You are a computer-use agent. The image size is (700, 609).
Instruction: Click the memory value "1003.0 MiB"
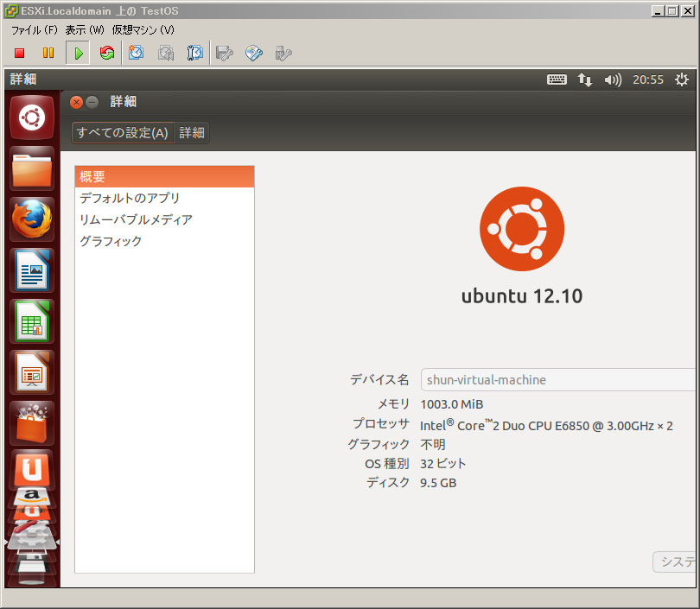point(452,404)
